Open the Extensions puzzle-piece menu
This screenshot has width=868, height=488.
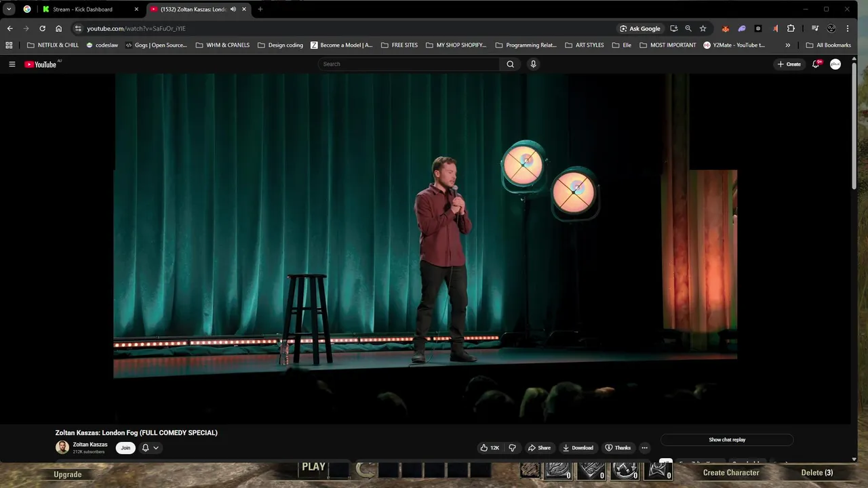(x=791, y=28)
